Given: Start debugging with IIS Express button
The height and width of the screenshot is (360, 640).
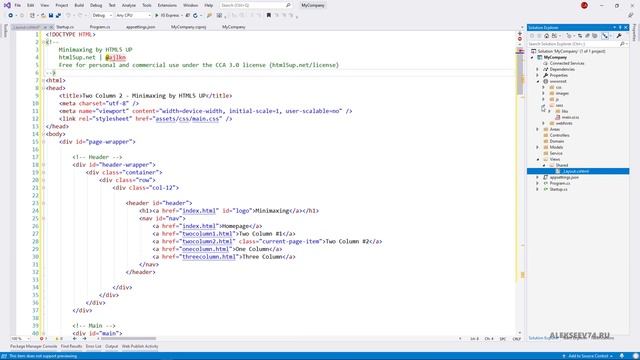Looking at the screenshot, I should [167, 16].
